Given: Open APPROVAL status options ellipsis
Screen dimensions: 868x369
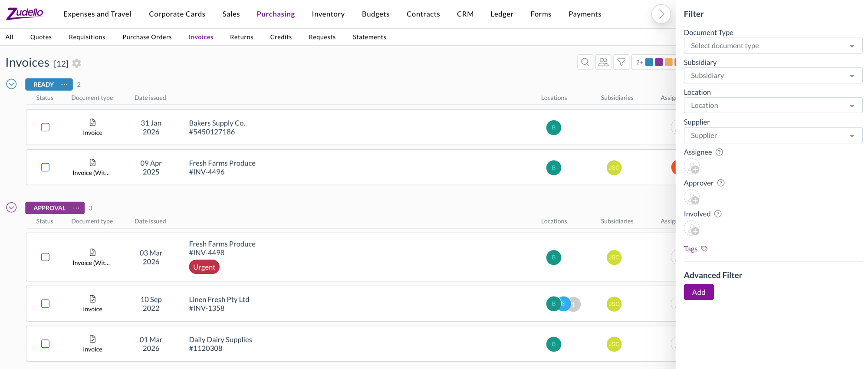Looking at the screenshot, I should point(76,208).
